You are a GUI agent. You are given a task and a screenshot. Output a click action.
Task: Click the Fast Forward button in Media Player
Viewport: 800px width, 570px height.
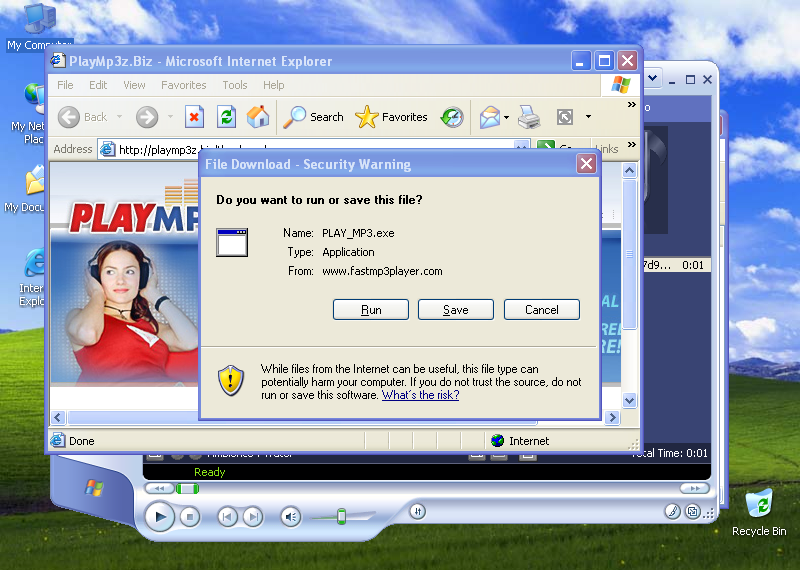tap(695, 488)
